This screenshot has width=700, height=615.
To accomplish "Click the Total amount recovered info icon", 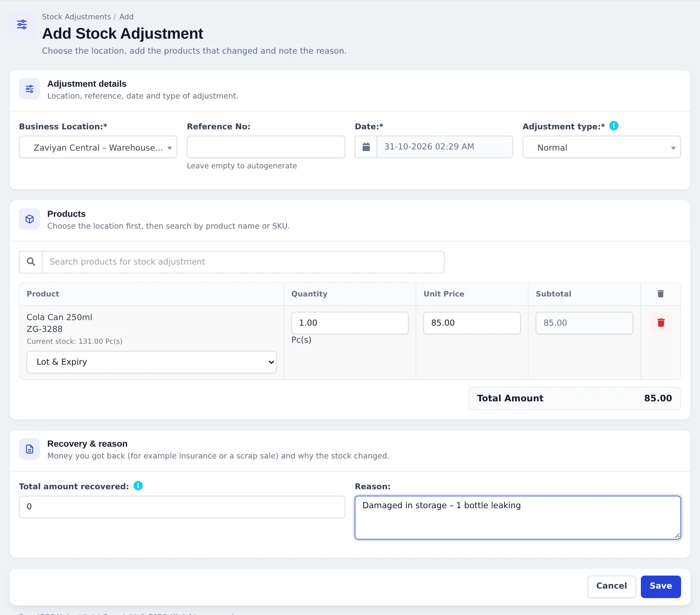I will point(138,486).
